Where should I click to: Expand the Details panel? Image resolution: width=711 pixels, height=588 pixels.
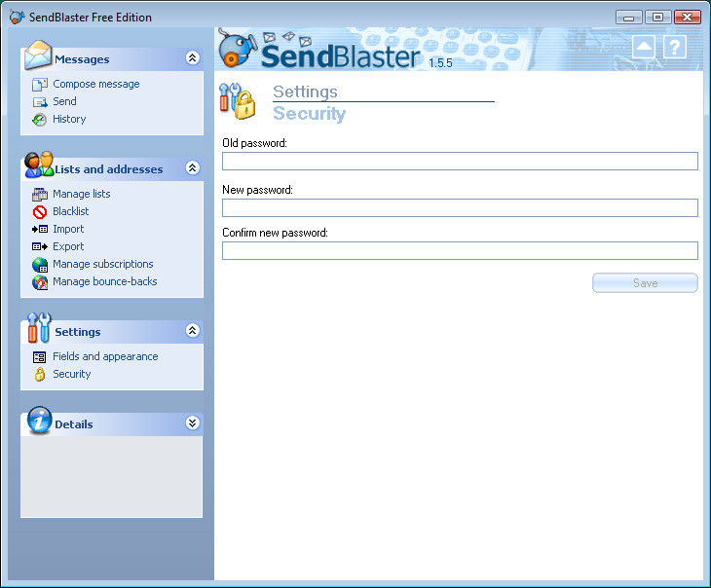click(192, 423)
